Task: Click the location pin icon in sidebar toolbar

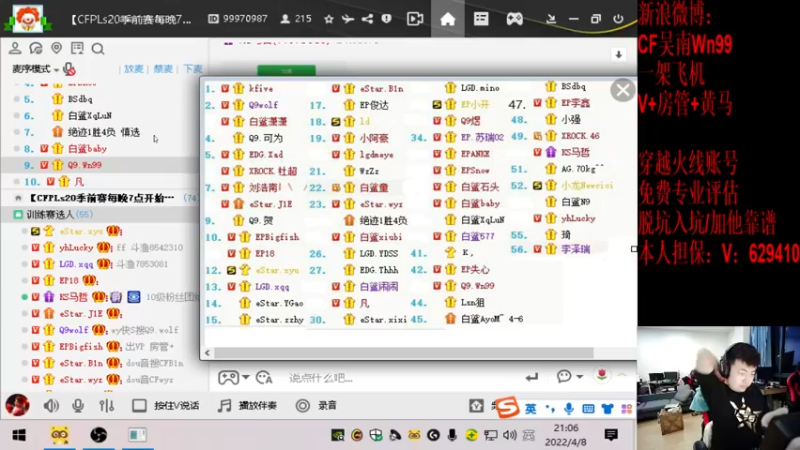Action: click(56, 48)
